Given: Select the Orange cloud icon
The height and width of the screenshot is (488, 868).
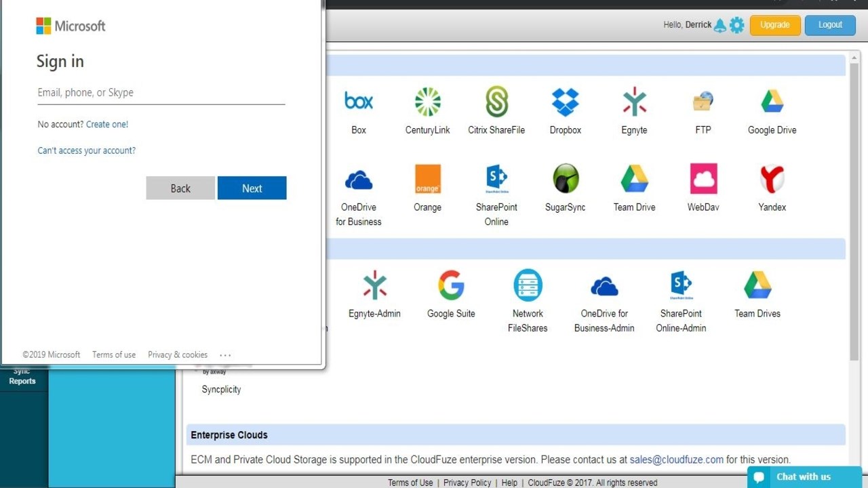Looking at the screenshot, I should (428, 180).
